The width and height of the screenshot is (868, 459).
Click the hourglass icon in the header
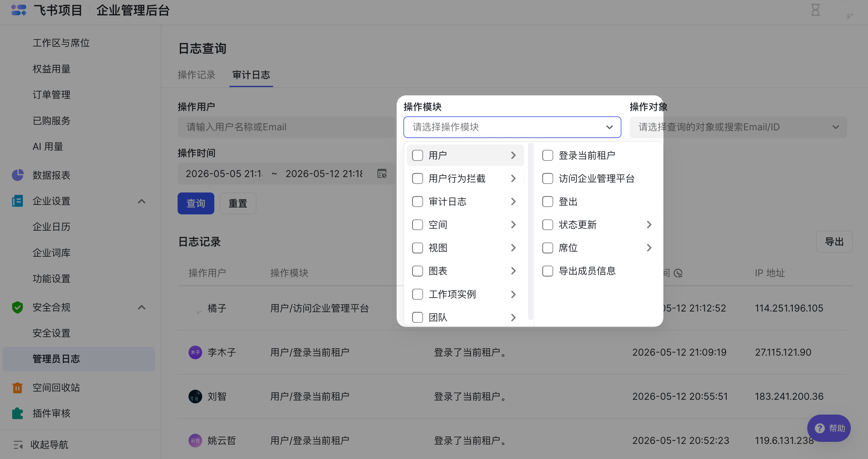815,10
